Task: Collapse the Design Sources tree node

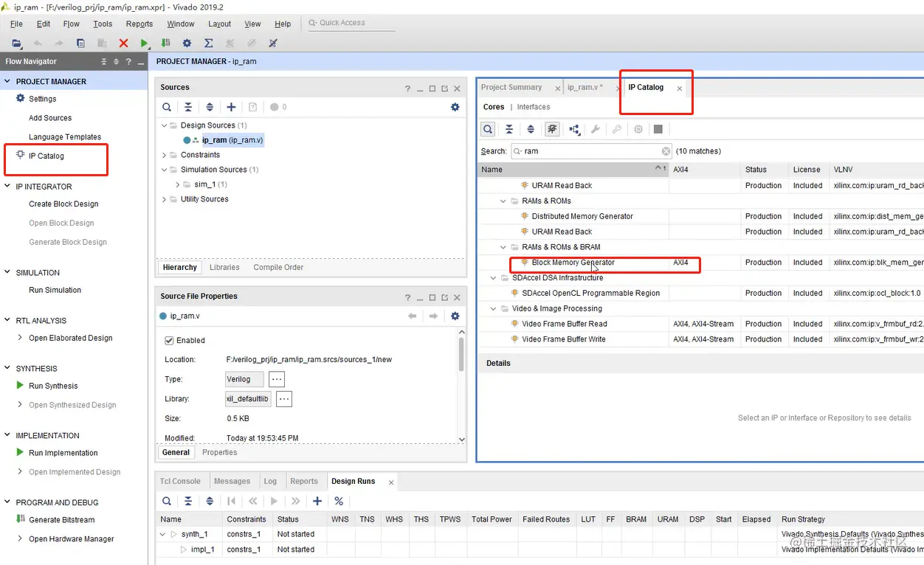Action: click(164, 125)
